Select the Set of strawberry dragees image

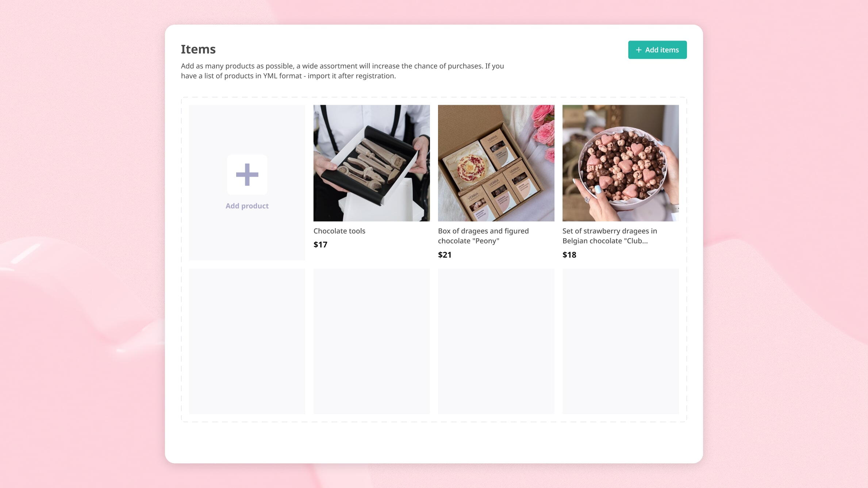(620, 163)
